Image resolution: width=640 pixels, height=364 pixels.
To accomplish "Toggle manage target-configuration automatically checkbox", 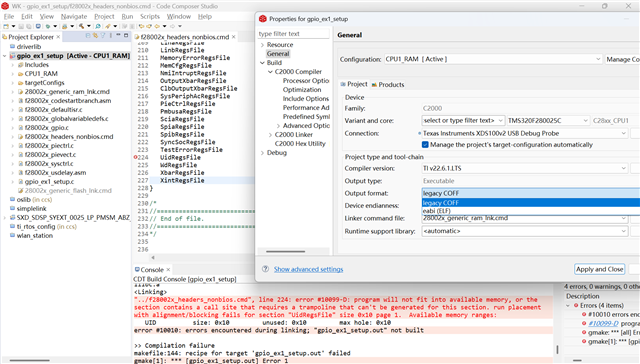I will (425, 144).
